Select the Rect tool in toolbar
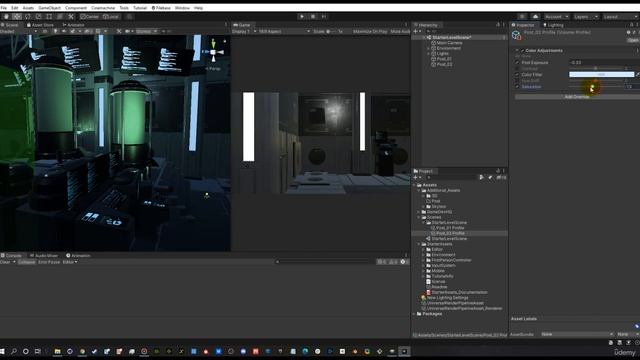This screenshot has width=640, height=360. [x=49, y=17]
